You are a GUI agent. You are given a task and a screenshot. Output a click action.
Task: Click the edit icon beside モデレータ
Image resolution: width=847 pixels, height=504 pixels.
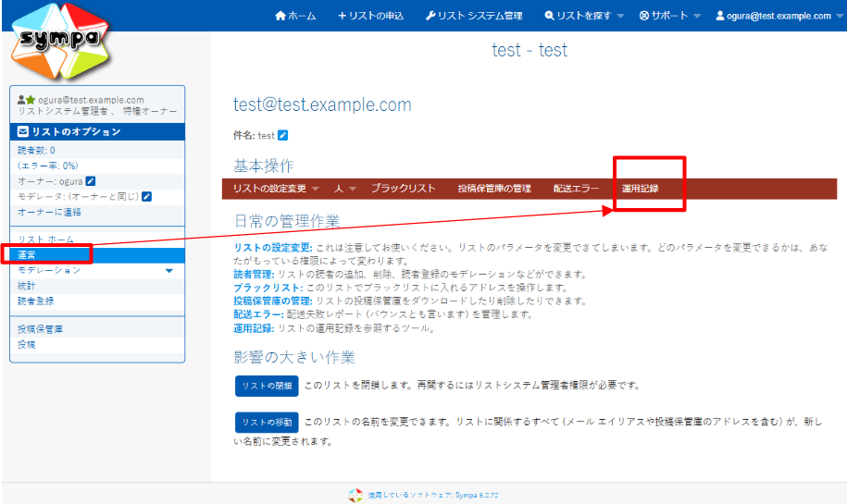pyautogui.click(x=147, y=196)
